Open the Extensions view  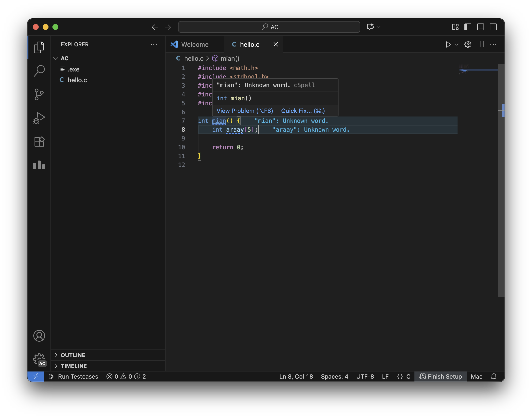pyautogui.click(x=39, y=142)
